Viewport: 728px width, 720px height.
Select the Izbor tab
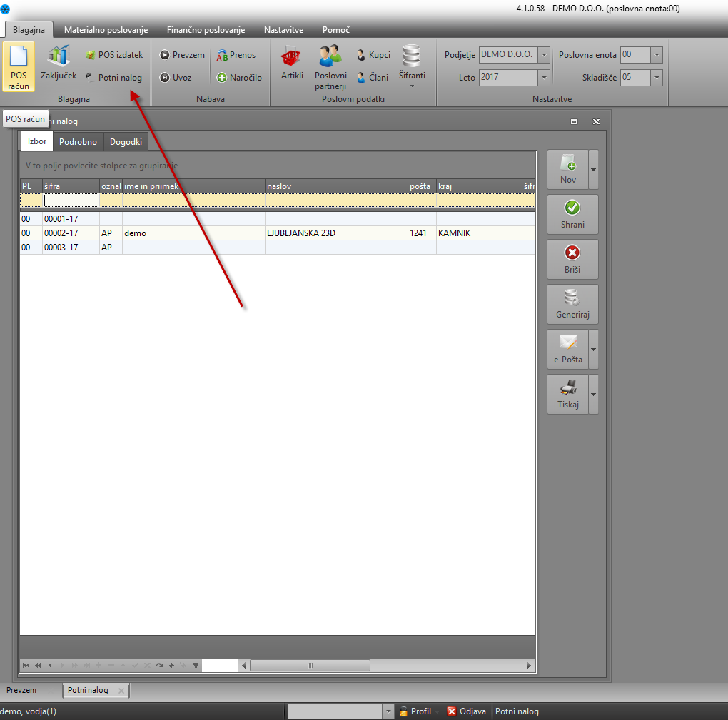point(37,141)
